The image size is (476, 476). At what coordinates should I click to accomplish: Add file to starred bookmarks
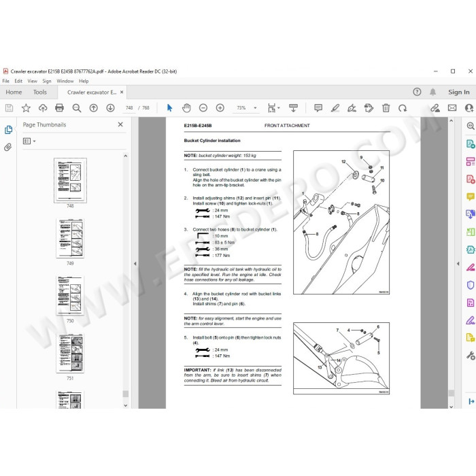[26, 107]
